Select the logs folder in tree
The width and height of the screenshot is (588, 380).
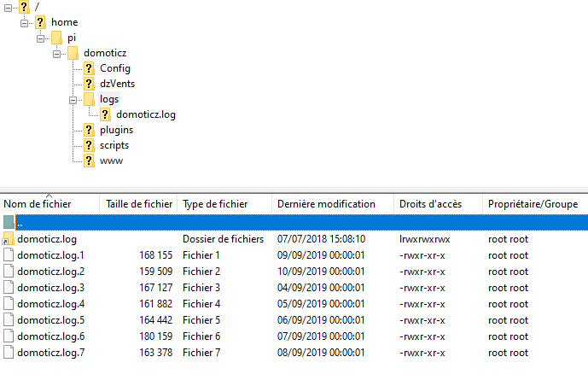[108, 99]
